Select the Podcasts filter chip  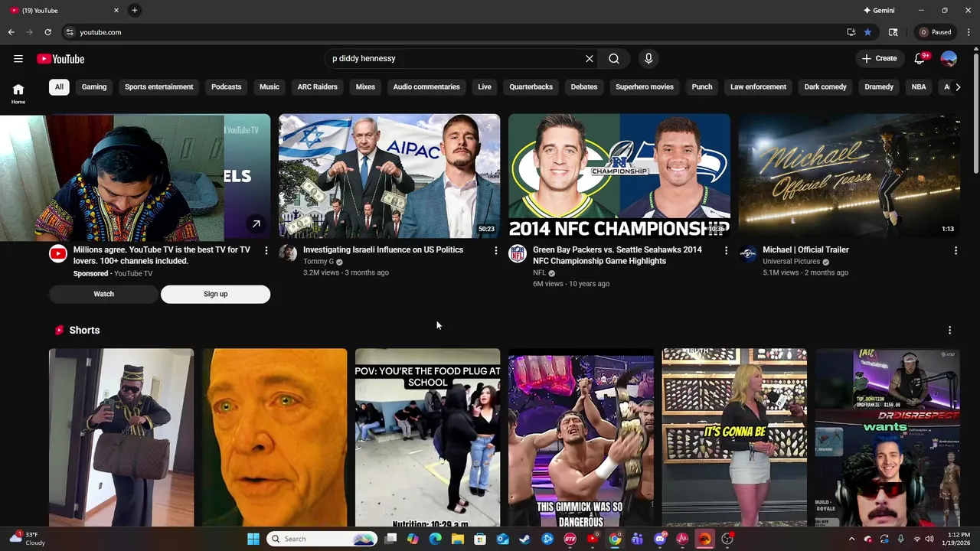[x=227, y=87]
